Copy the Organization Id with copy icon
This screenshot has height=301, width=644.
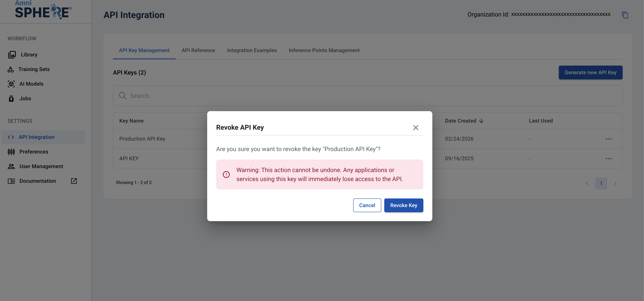[625, 15]
